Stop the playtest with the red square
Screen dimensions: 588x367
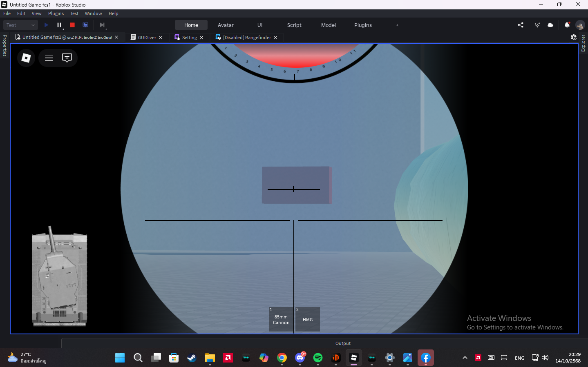(x=72, y=25)
